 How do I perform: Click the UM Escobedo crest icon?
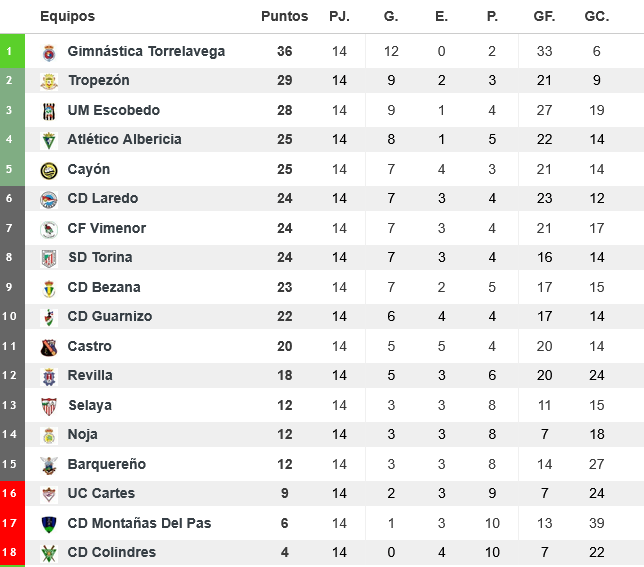click(48, 111)
